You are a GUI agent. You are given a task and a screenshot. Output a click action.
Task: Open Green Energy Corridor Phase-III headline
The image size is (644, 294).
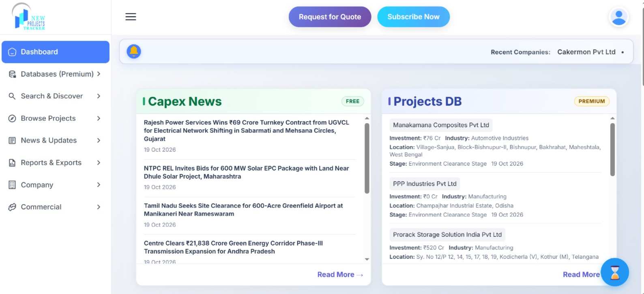[233, 247]
